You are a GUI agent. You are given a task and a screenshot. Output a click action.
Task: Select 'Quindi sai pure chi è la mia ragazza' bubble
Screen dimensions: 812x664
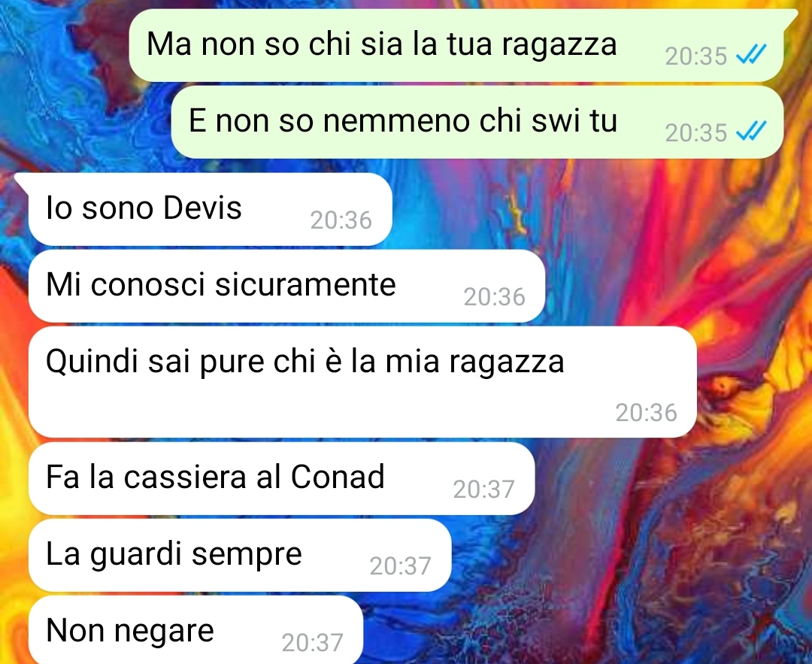pos(362,382)
